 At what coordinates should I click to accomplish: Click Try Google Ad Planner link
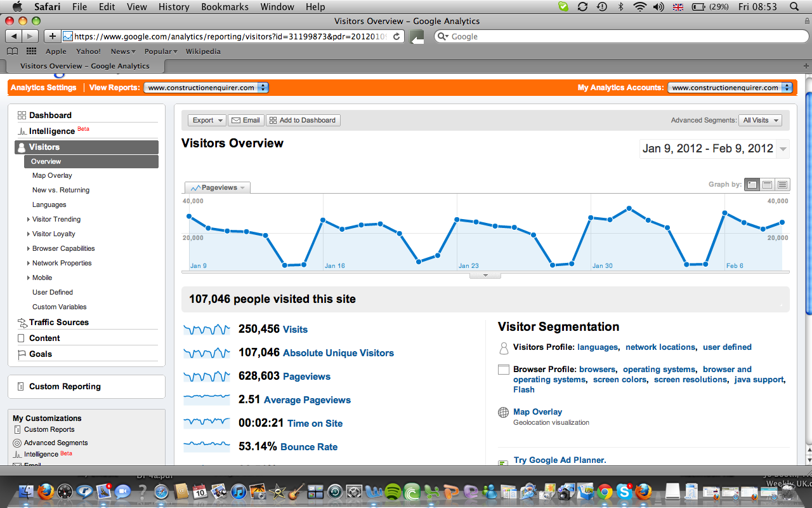coord(560,460)
